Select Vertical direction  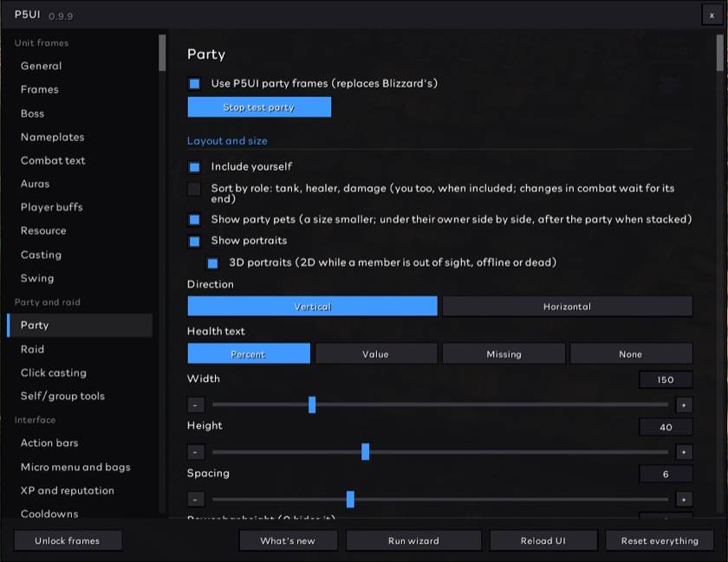point(313,307)
